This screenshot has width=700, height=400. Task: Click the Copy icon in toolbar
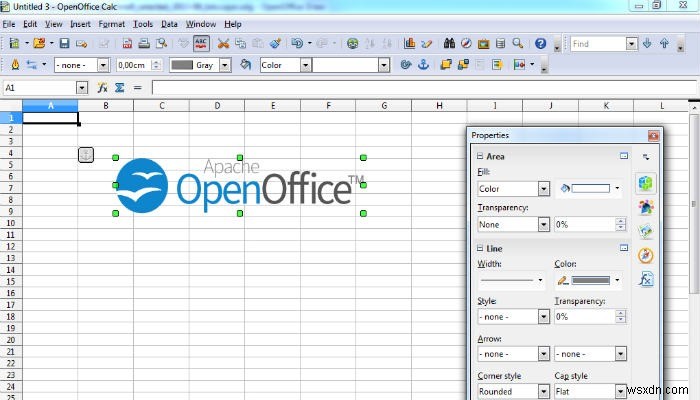tap(241, 43)
